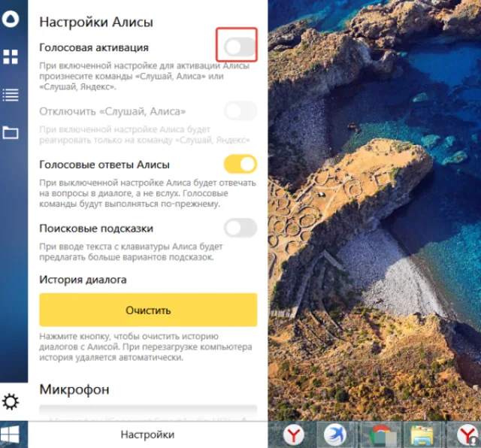This screenshot has height=448, width=481.
Task: Turn off Голосовые ответы Алисы switch
Action: click(x=240, y=164)
